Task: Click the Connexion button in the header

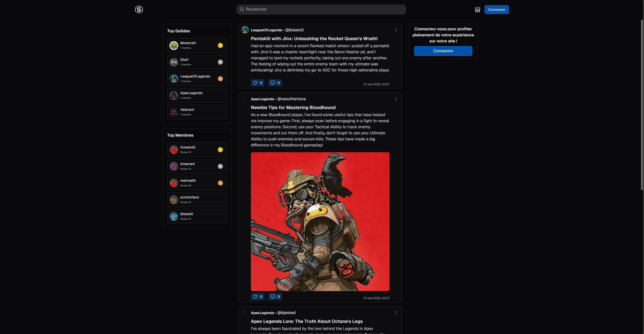Action: pyautogui.click(x=496, y=10)
